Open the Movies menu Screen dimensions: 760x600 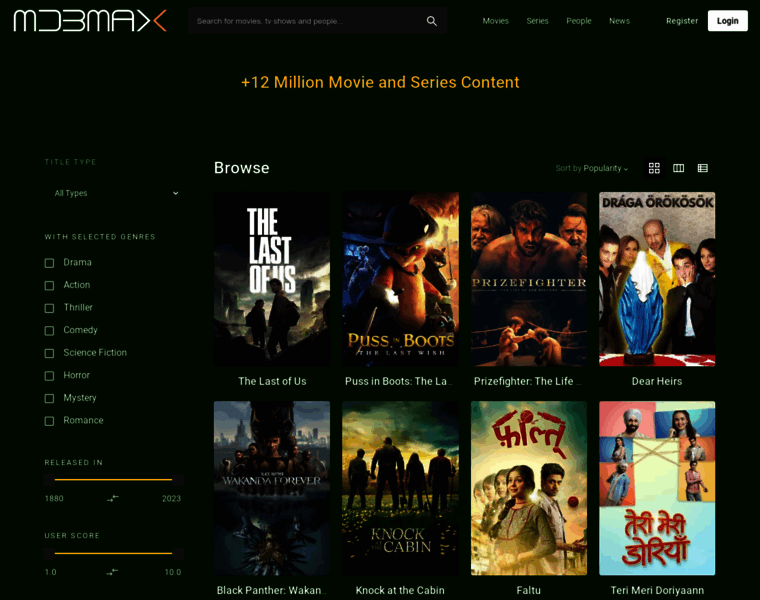click(495, 21)
